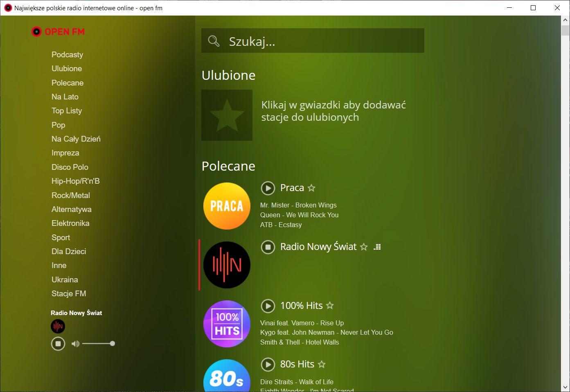Add Praca to favorites with star

pyautogui.click(x=311, y=188)
